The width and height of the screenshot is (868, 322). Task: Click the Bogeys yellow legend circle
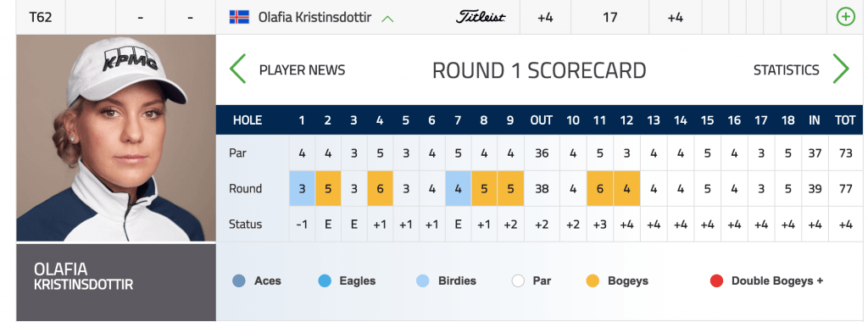(593, 281)
